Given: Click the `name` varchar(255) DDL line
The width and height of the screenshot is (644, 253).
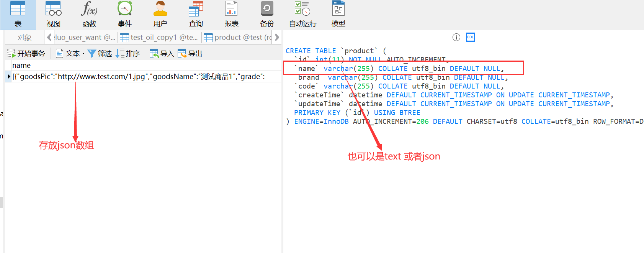Looking at the screenshot, I should pyautogui.click(x=399, y=69).
